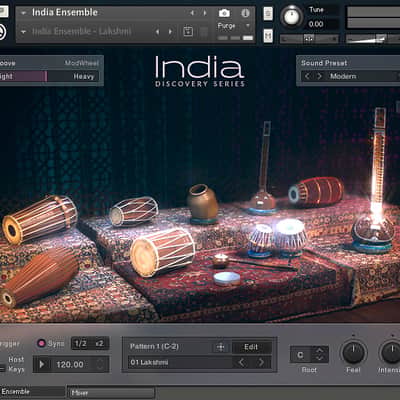The height and width of the screenshot is (400, 400).
Task: Select previous pattern arrow next to 01 Lakshmi
Action: pyautogui.click(x=242, y=362)
